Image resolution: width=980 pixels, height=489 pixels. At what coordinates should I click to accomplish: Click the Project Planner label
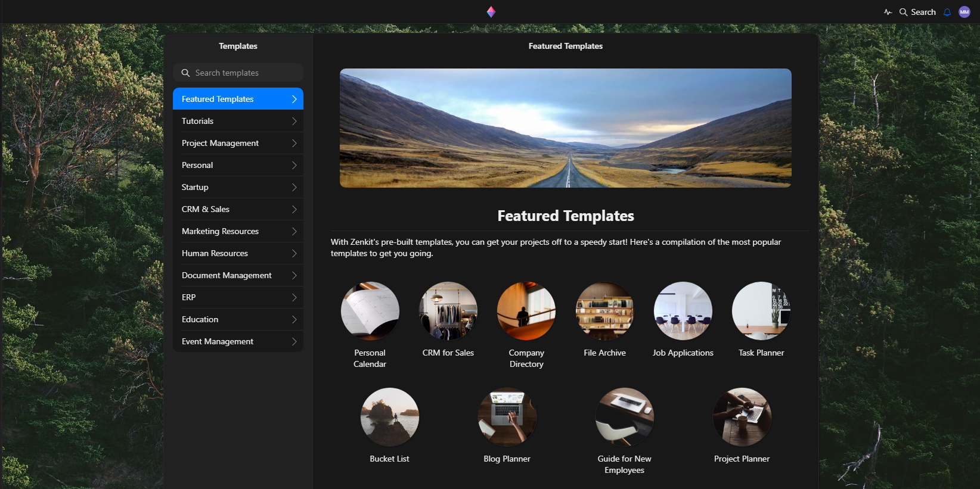tap(742, 459)
